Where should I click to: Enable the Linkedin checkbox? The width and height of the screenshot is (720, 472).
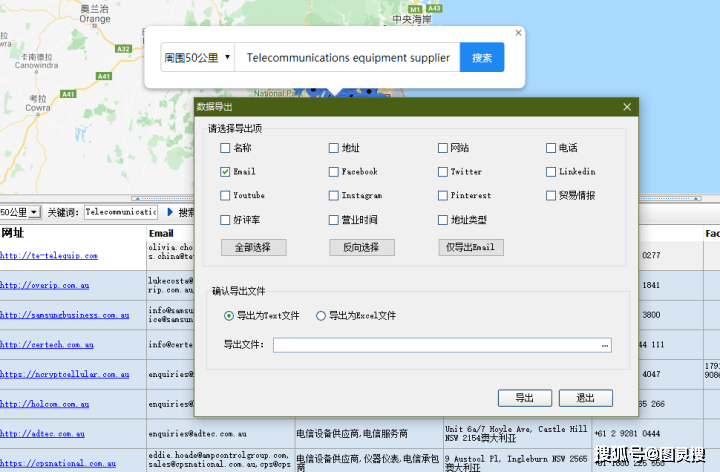tap(551, 172)
